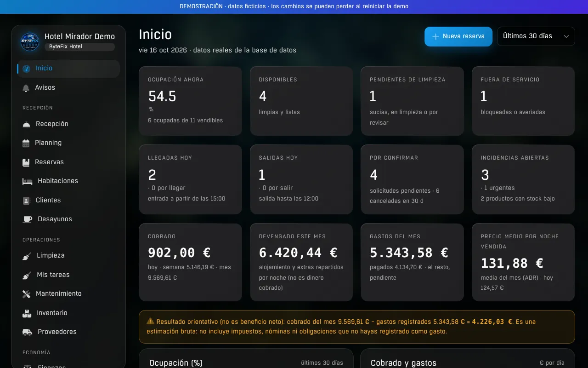Click the warning triangle icon in the banner

[150, 322]
